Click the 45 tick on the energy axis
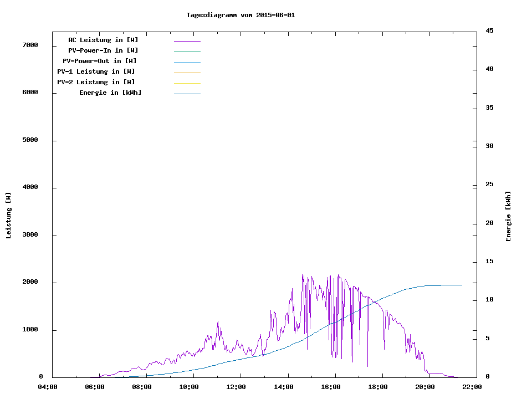This screenshot has width=532, height=399. (x=489, y=30)
